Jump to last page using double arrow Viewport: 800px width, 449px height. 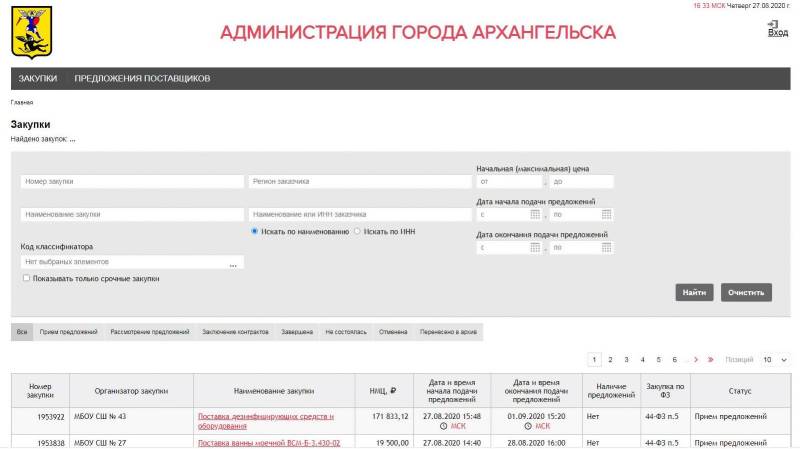(x=710, y=360)
